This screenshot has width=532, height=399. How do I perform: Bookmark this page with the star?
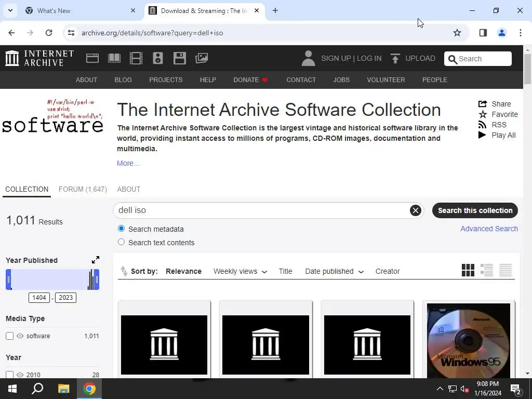pyautogui.click(x=457, y=33)
